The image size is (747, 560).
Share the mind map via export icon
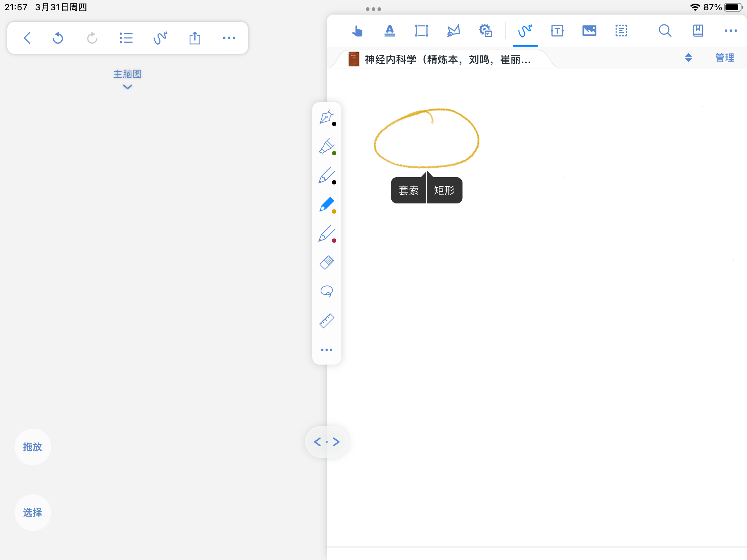point(195,38)
